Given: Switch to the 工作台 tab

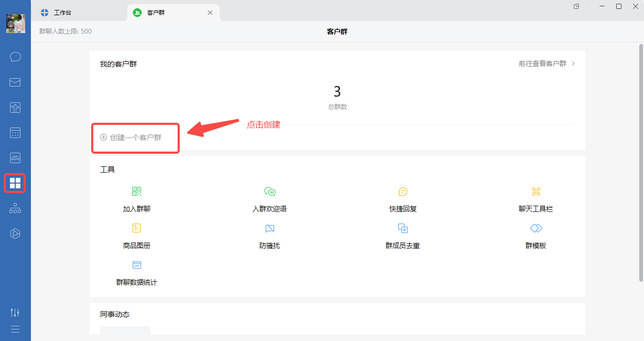Looking at the screenshot, I should pos(62,13).
